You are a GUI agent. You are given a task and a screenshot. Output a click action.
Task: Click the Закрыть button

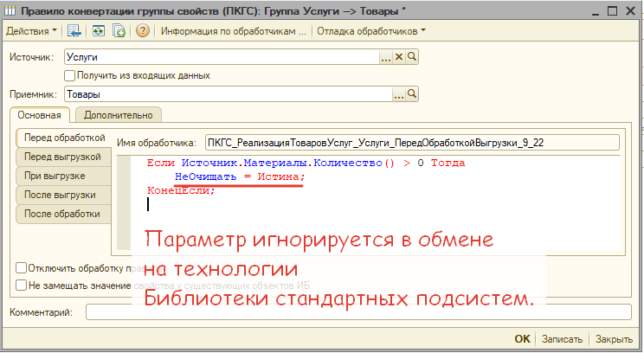tap(614, 339)
